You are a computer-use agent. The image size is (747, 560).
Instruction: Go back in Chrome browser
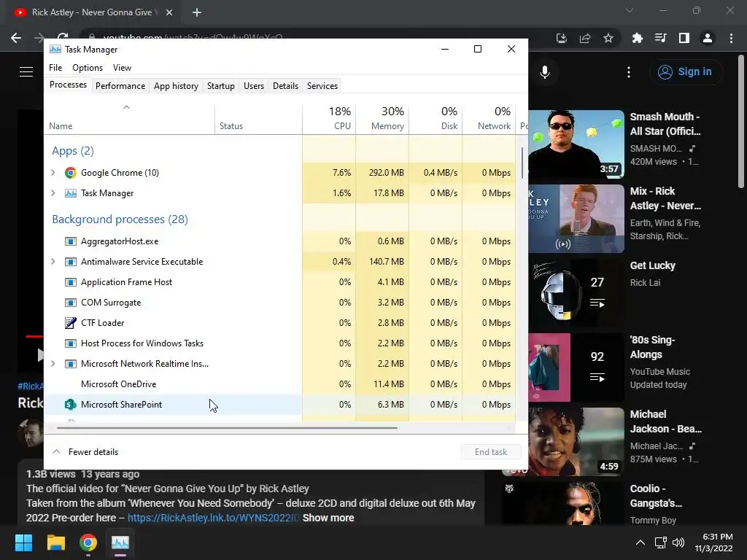coord(16,38)
